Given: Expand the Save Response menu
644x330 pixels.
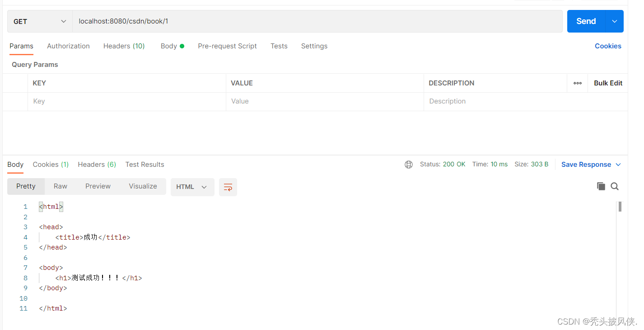Looking at the screenshot, I should point(618,165).
